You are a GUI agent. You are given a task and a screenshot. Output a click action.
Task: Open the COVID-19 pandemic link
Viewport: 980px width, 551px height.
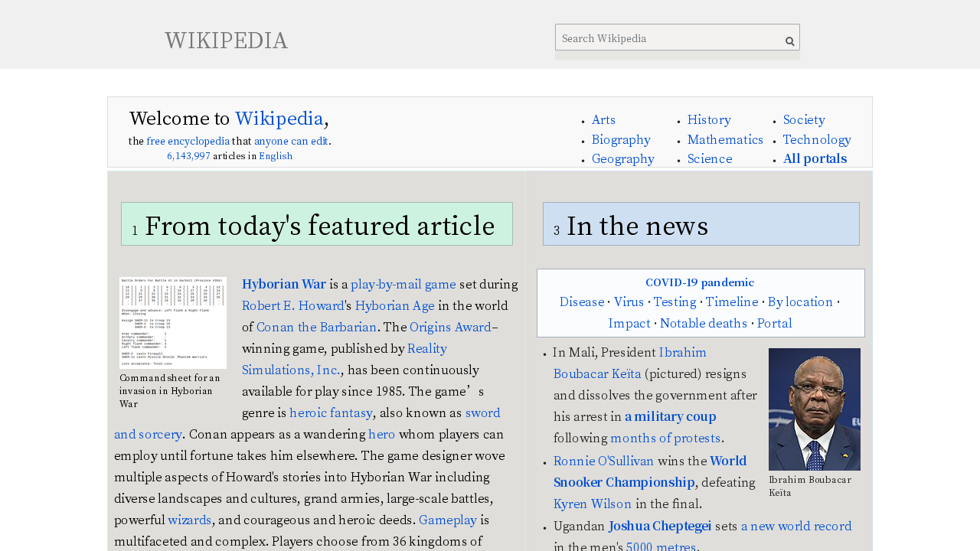point(700,282)
